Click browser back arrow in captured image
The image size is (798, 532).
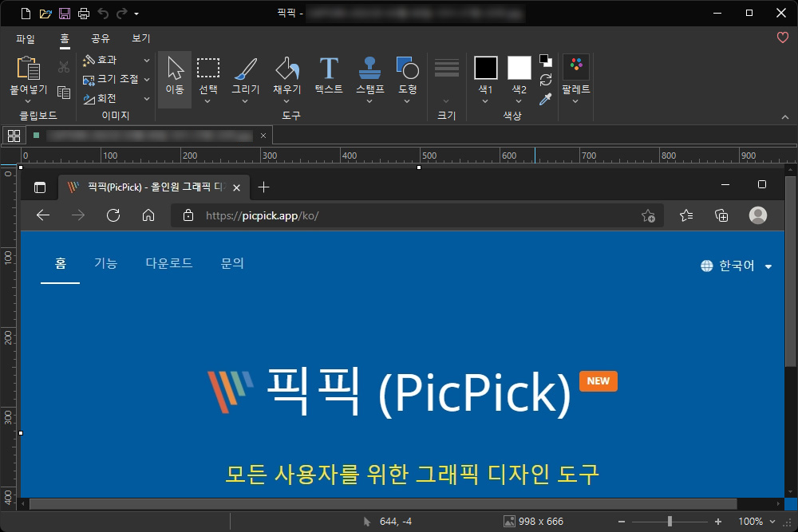pyautogui.click(x=43, y=215)
